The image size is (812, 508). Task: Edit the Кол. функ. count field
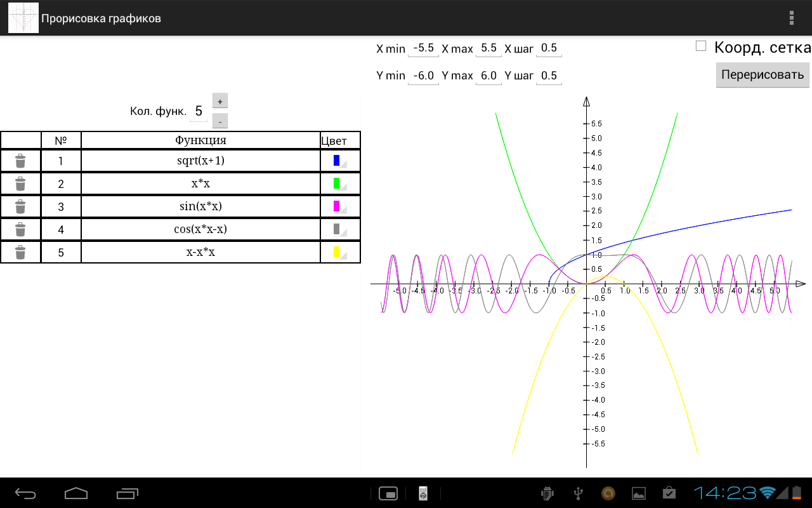click(x=199, y=112)
